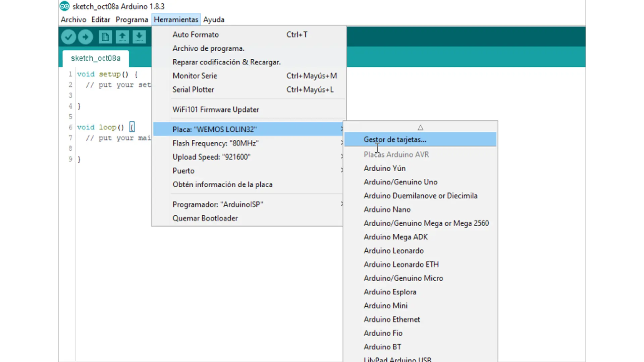Image resolution: width=644 pixels, height=362 pixels.
Task: Select the sketch_oct08a tab
Action: (x=96, y=58)
